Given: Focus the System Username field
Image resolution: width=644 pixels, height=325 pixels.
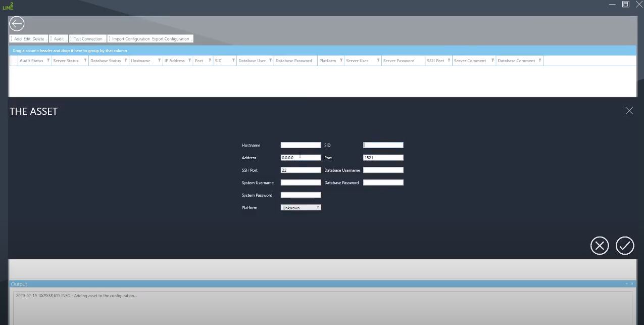Looking at the screenshot, I should tap(301, 182).
